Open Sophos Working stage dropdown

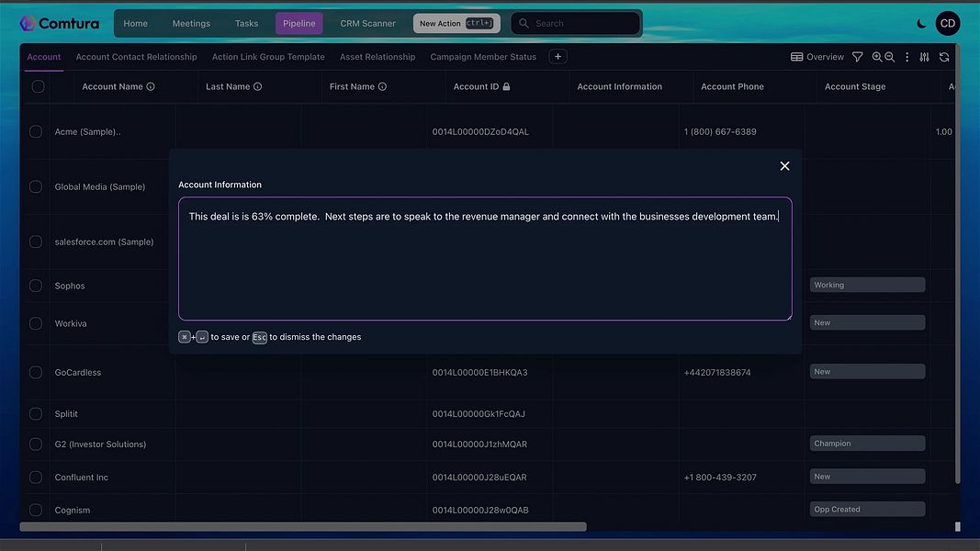868,285
